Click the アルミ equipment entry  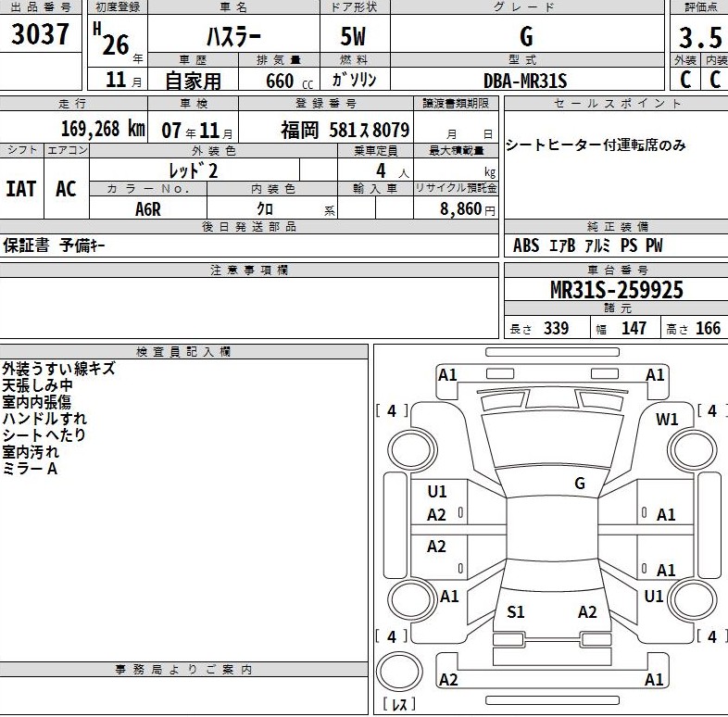point(597,245)
